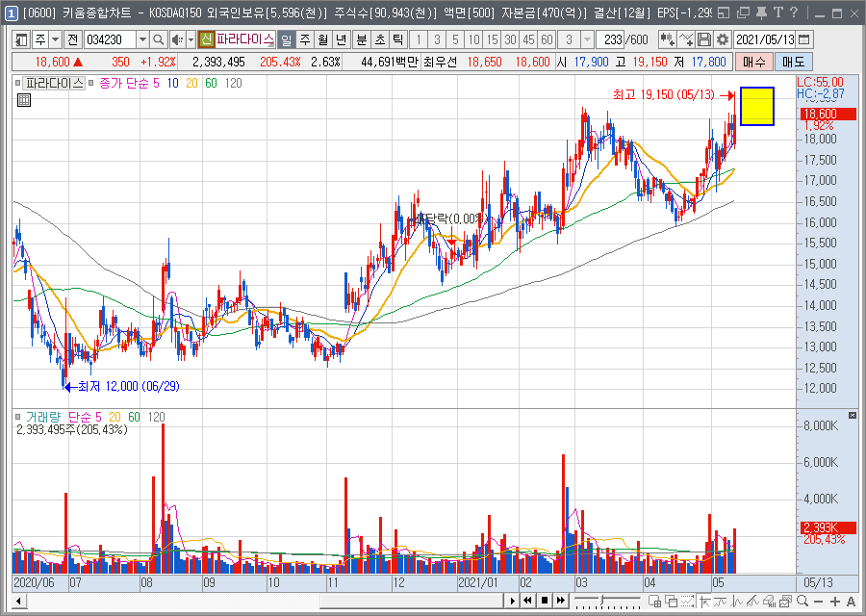Zoom out with the minus icon

point(819,602)
